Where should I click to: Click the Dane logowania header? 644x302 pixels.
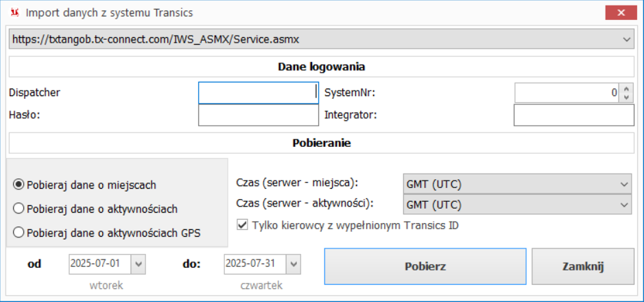pos(322,67)
